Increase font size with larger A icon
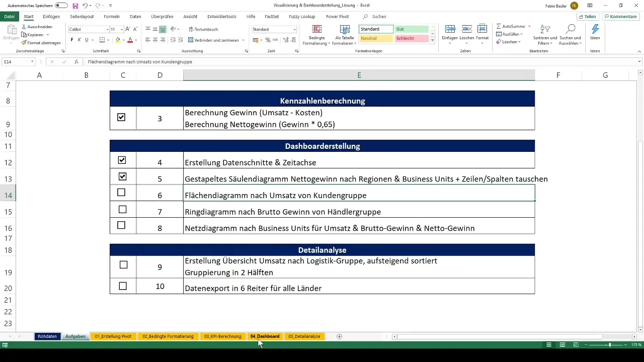This screenshot has width=644, height=362. [128, 30]
